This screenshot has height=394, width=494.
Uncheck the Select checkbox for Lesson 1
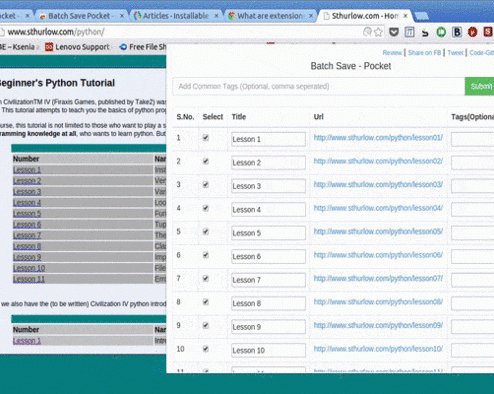click(x=206, y=138)
